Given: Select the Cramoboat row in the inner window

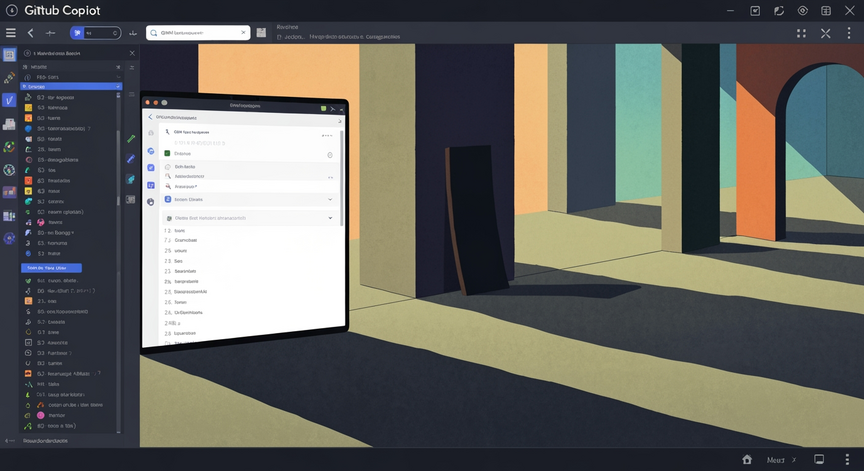Looking at the screenshot, I should tap(250, 240).
